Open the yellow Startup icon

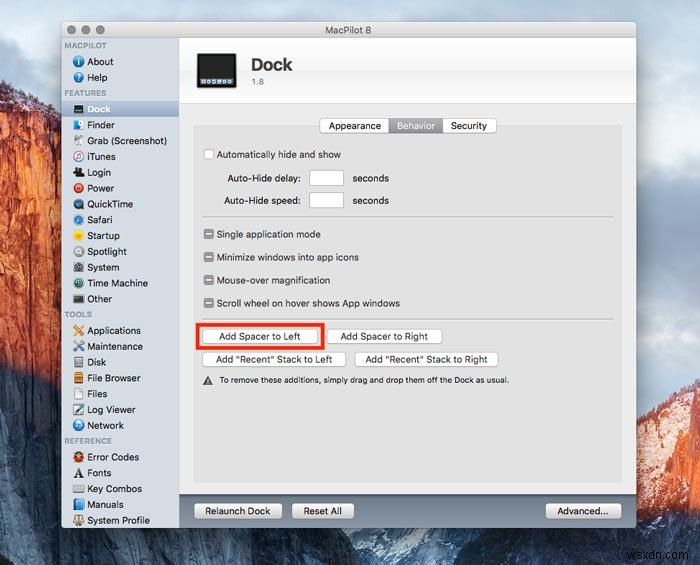(x=79, y=236)
